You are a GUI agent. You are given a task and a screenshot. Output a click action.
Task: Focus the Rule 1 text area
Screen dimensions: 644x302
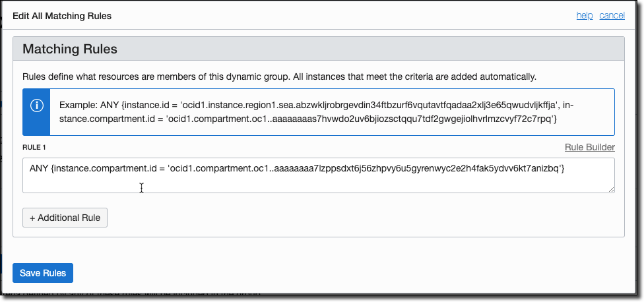pos(318,181)
